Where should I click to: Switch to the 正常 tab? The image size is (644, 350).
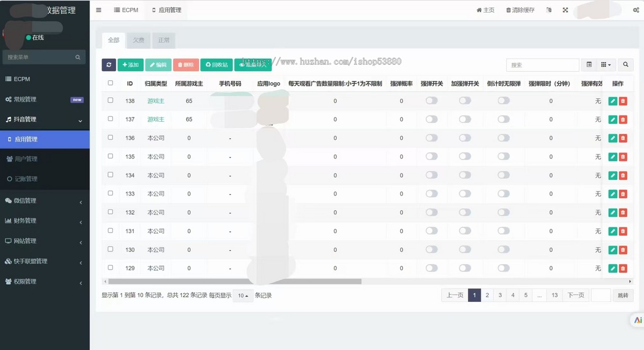164,40
